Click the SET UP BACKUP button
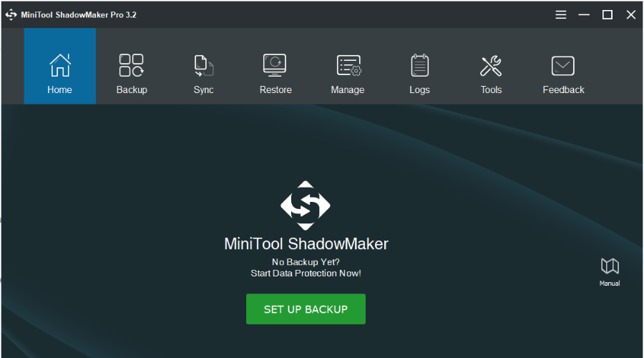Image resolution: width=644 pixels, height=358 pixels. tap(306, 309)
